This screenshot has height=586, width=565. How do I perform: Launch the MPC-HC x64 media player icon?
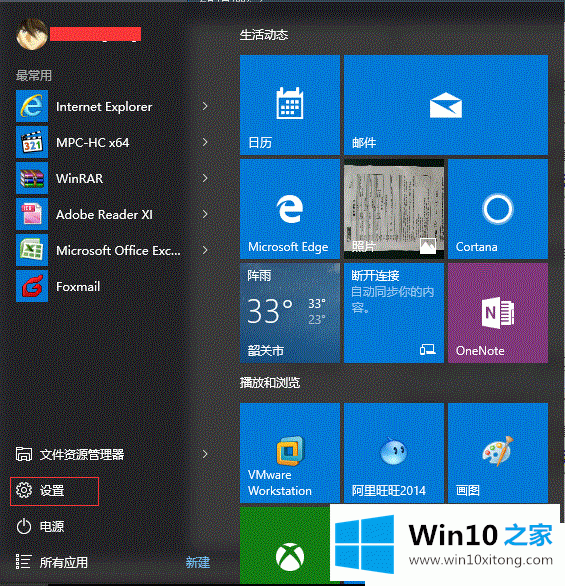(32, 142)
